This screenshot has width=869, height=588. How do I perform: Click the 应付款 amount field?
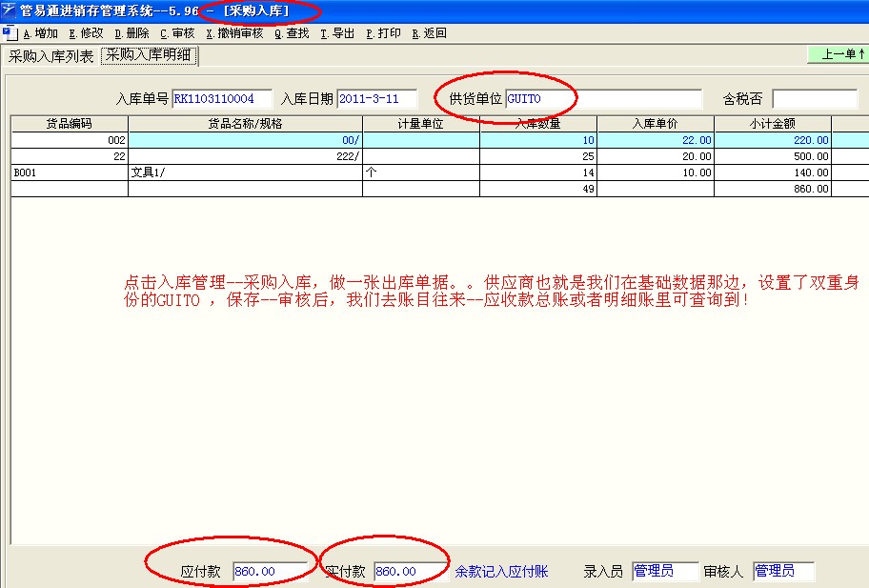pos(270,572)
